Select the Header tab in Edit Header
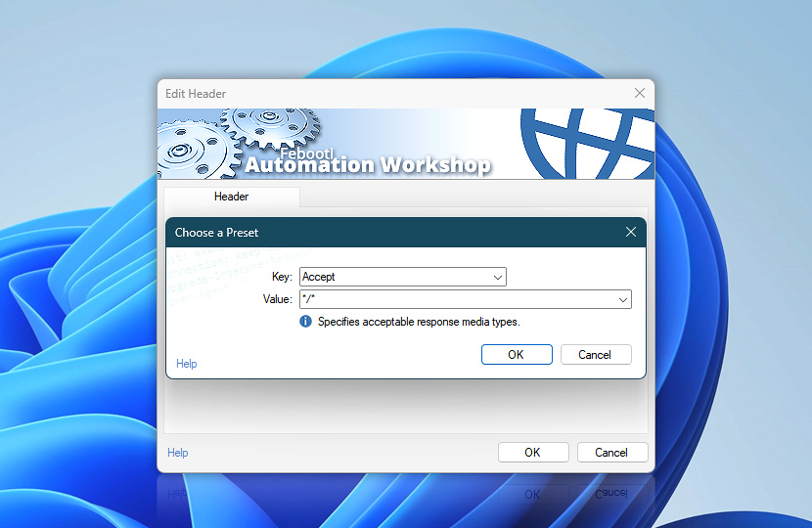 232,197
